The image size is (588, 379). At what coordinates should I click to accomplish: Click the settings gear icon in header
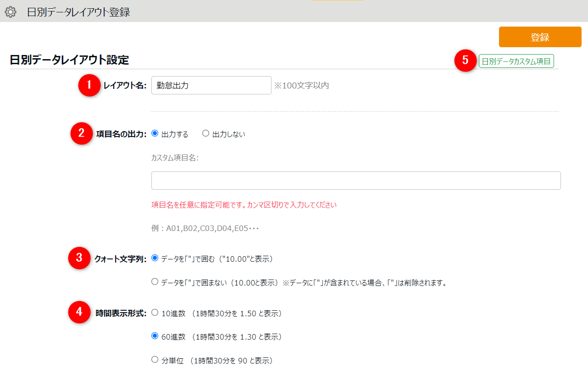point(10,12)
